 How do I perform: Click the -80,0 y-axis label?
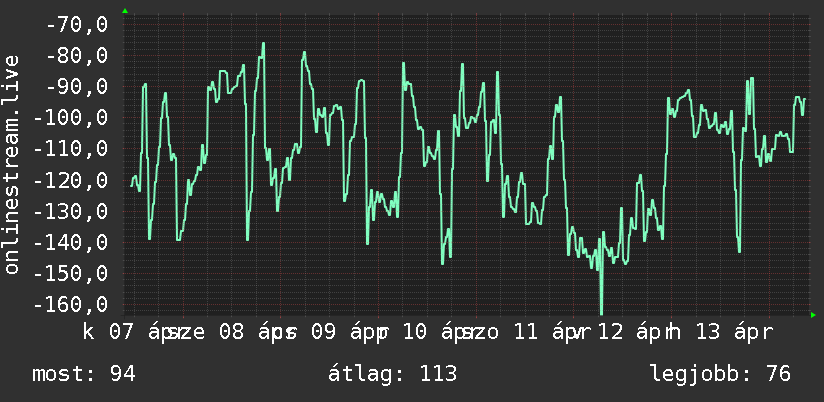(77, 55)
